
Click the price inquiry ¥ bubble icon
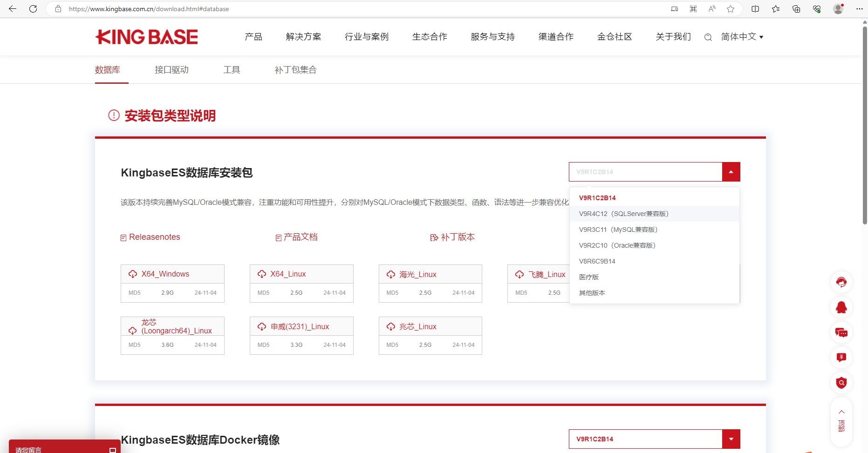[841, 358]
